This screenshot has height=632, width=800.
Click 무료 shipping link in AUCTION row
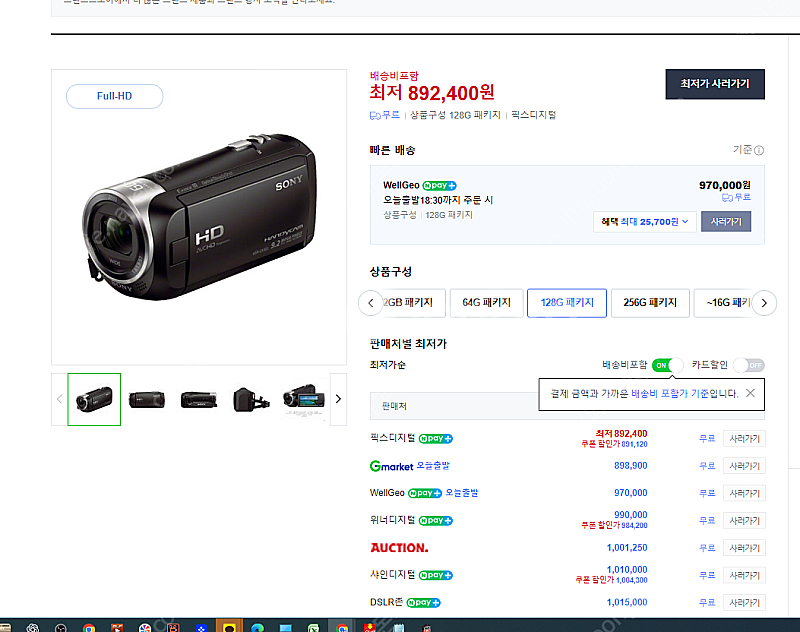(707, 548)
